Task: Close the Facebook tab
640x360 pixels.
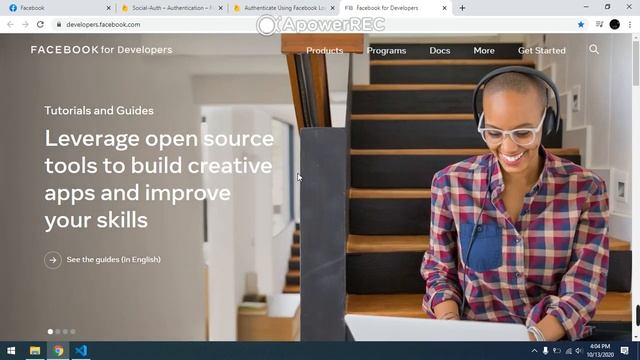Action: click(x=108, y=8)
